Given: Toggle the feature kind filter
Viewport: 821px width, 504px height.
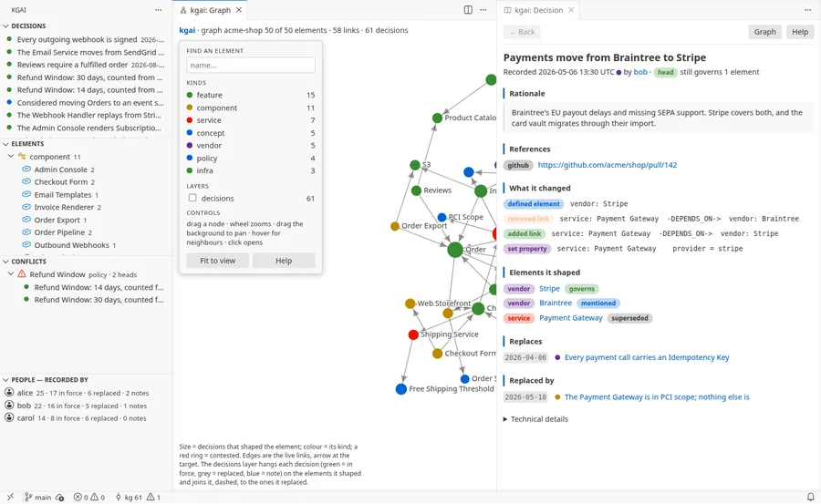Looking at the screenshot, I should 251,96.
